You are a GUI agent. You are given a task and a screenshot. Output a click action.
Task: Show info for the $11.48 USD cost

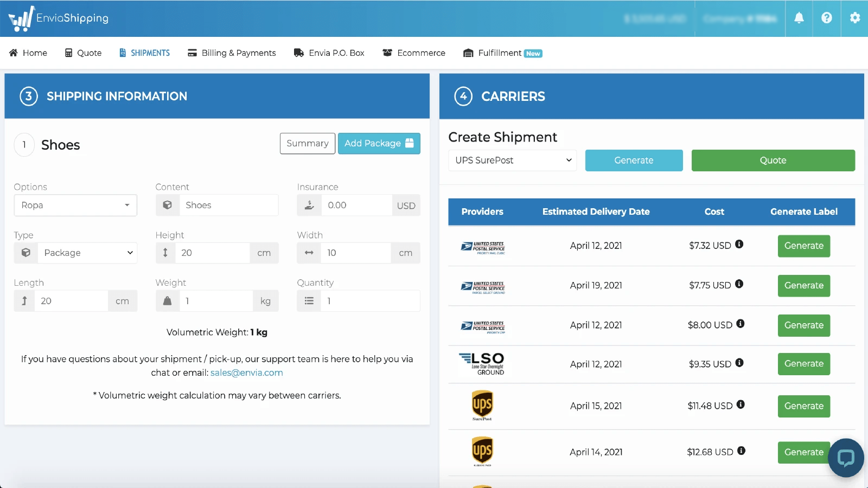pyautogui.click(x=741, y=404)
